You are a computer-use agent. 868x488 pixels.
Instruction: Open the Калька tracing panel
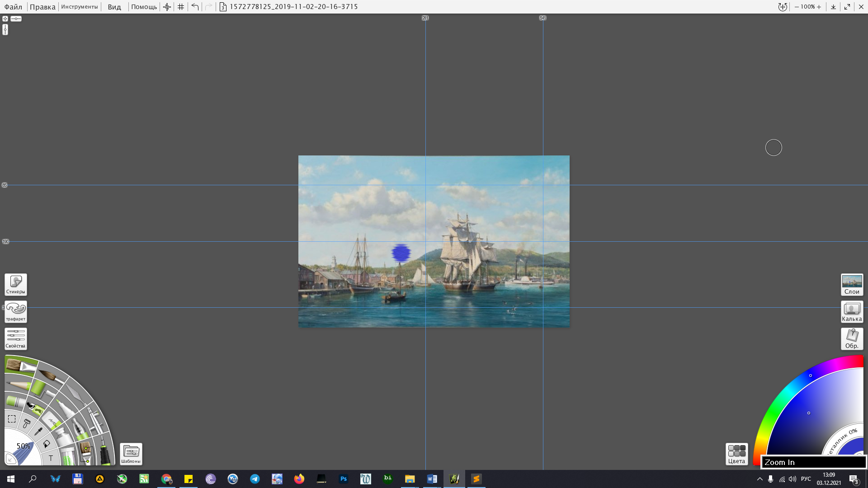tap(852, 312)
